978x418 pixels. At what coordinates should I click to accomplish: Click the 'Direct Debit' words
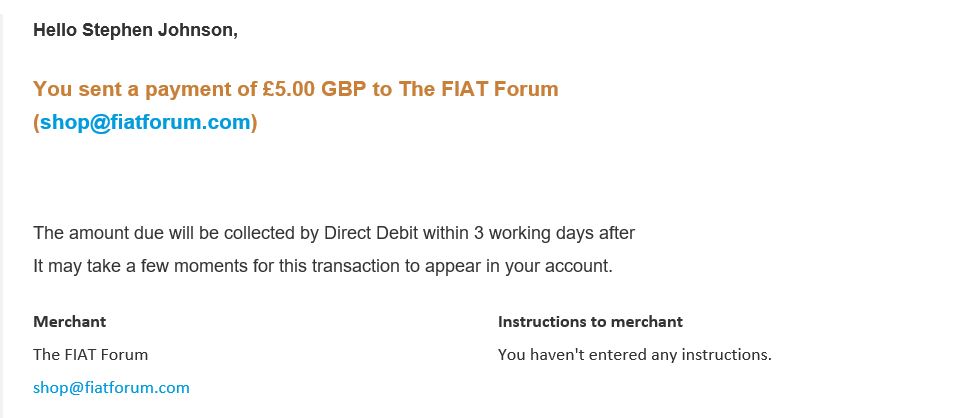371,233
